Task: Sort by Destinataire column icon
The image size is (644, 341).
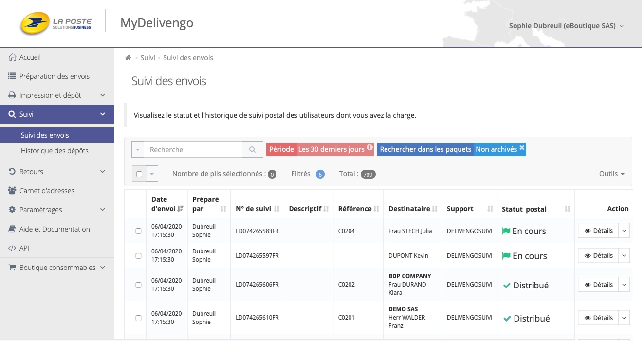Action: [435, 209]
